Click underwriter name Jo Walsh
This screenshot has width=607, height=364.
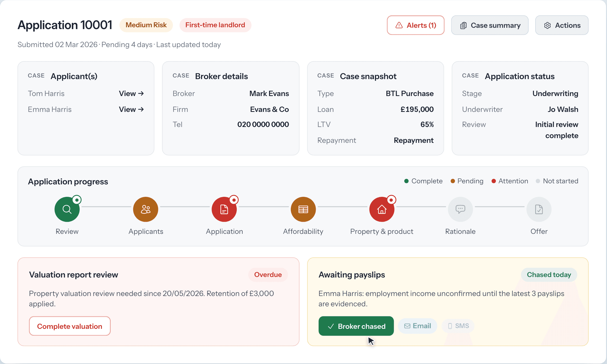pos(563,109)
